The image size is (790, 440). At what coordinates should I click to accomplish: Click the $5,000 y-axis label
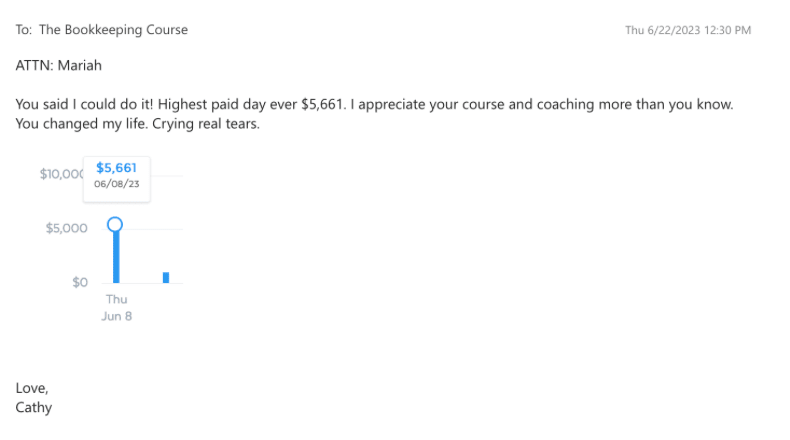(67, 228)
